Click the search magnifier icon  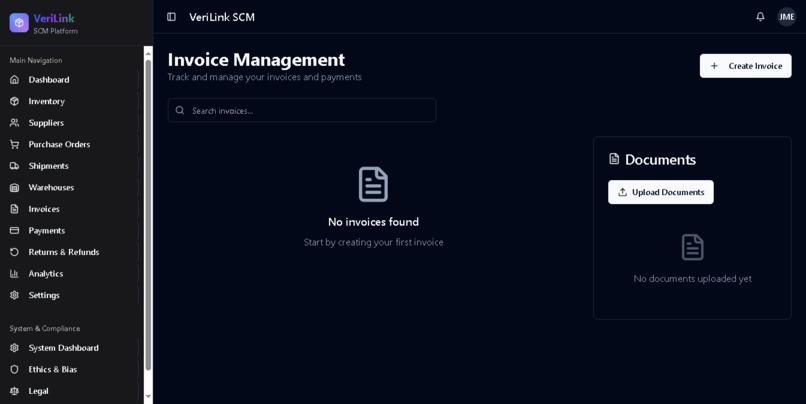tap(180, 110)
